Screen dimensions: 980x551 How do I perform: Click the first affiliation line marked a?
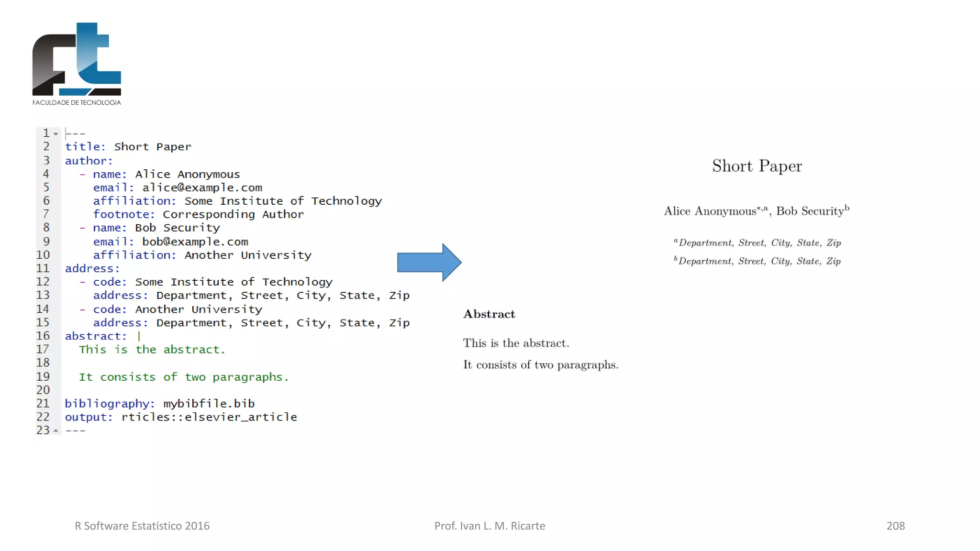coord(757,243)
